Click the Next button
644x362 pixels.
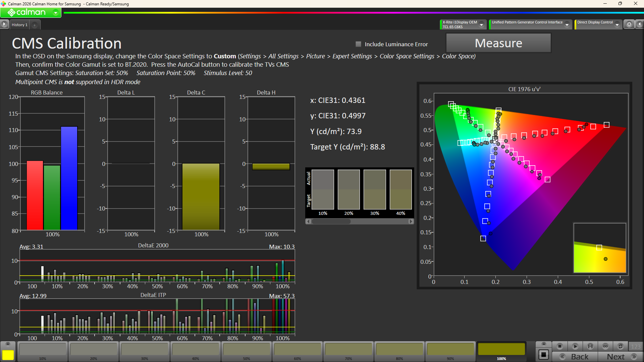coord(621,357)
